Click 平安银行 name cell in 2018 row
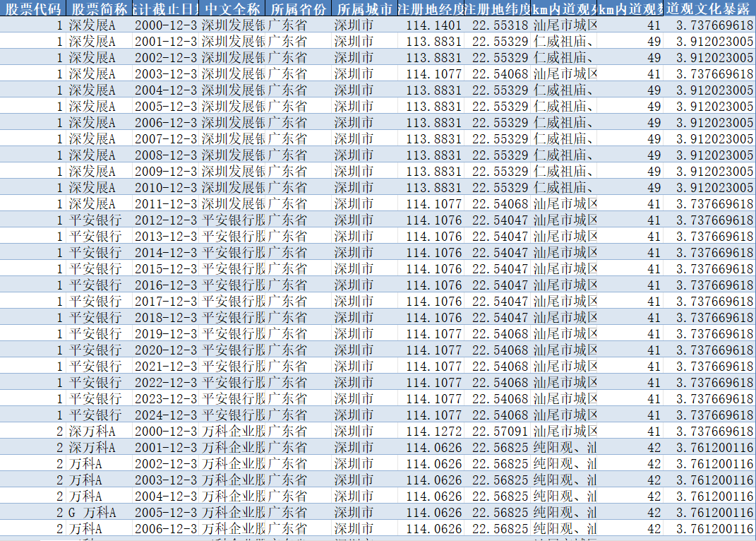 pyautogui.click(x=95, y=318)
